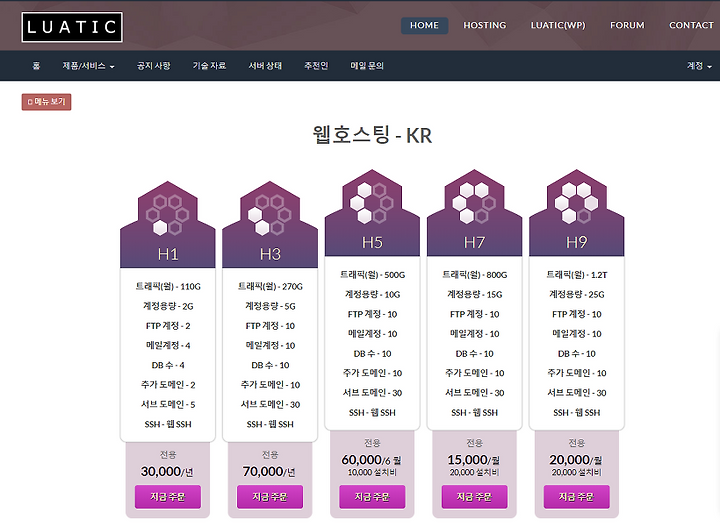Viewport: 720px width, 527px height.
Task: Click the 20,000/월 price
Action: (576, 460)
